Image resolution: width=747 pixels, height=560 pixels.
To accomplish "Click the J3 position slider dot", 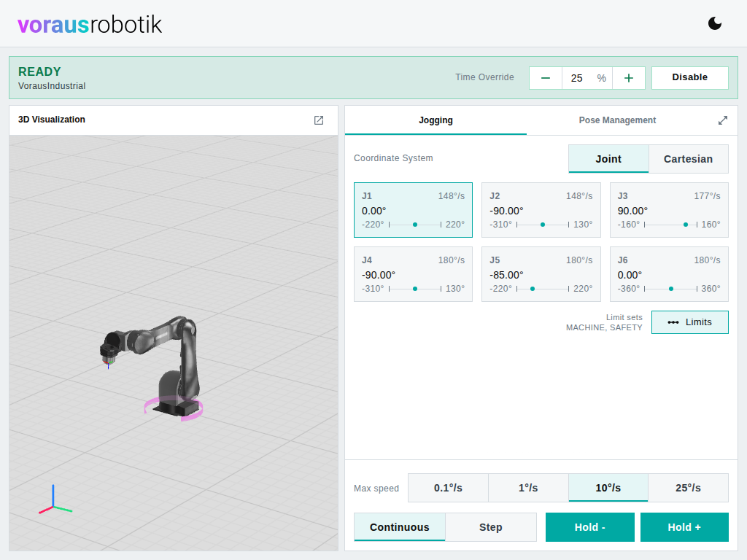I will [x=686, y=225].
